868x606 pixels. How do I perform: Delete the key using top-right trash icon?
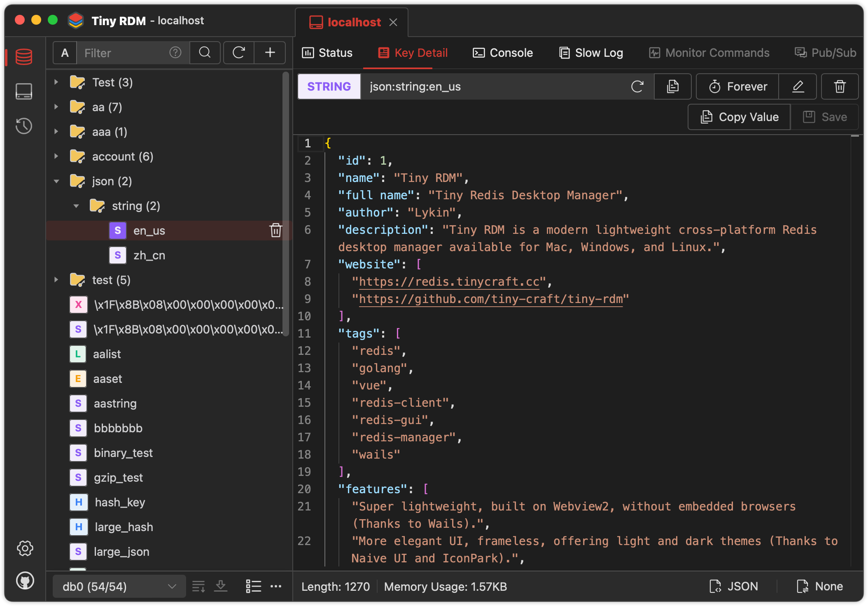[840, 86]
